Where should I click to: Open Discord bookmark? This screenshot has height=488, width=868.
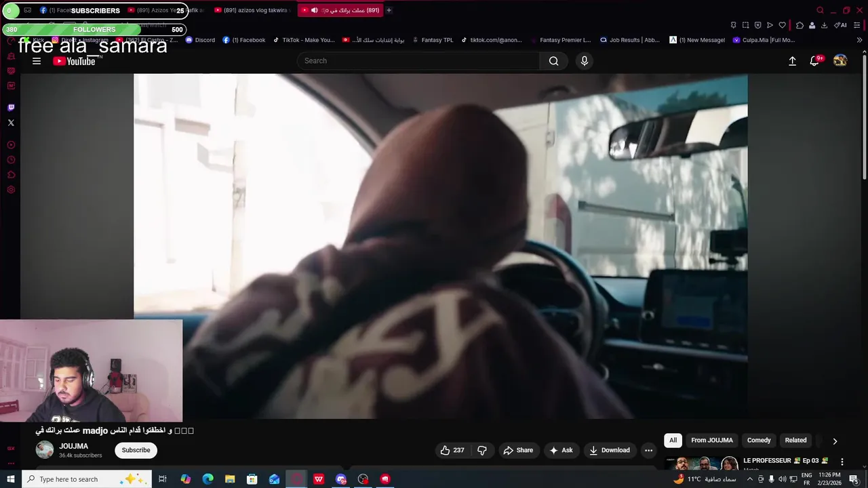click(200, 40)
